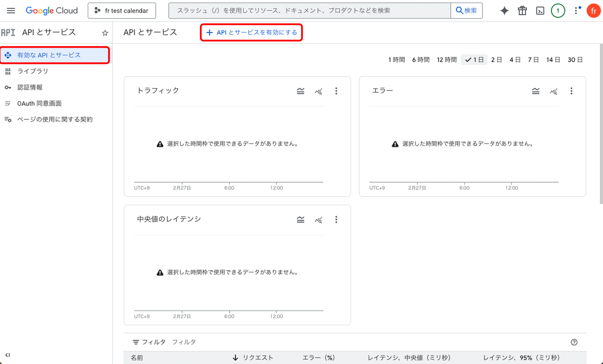Click the help question mark near filter
603x364 pixels.
[574, 342]
